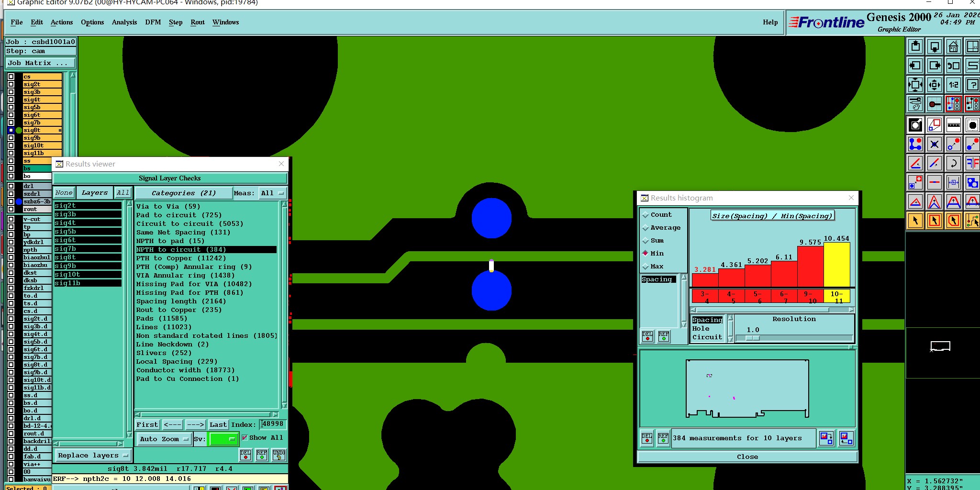Open the Meas: All dropdown

272,193
